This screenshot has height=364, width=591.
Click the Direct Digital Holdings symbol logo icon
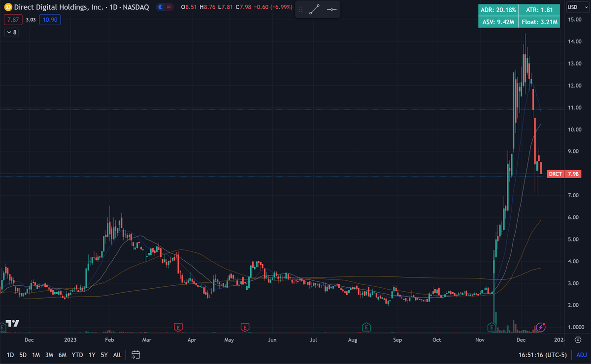click(x=8, y=7)
